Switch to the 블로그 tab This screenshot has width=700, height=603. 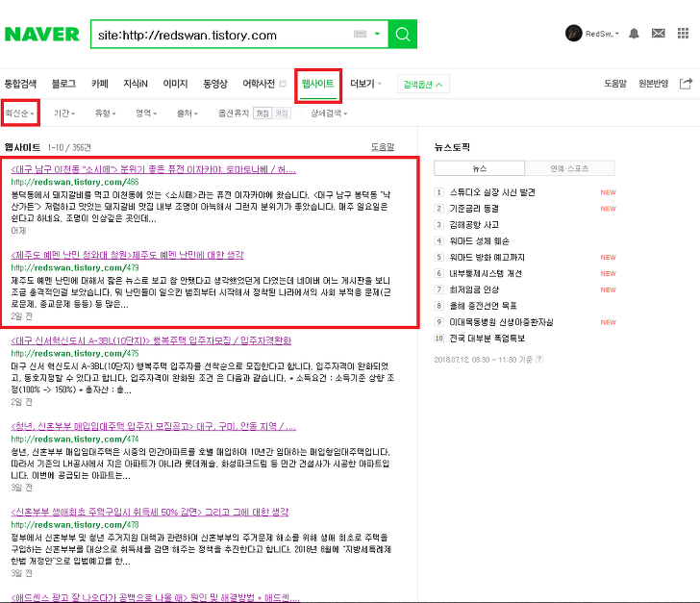pyautogui.click(x=63, y=84)
